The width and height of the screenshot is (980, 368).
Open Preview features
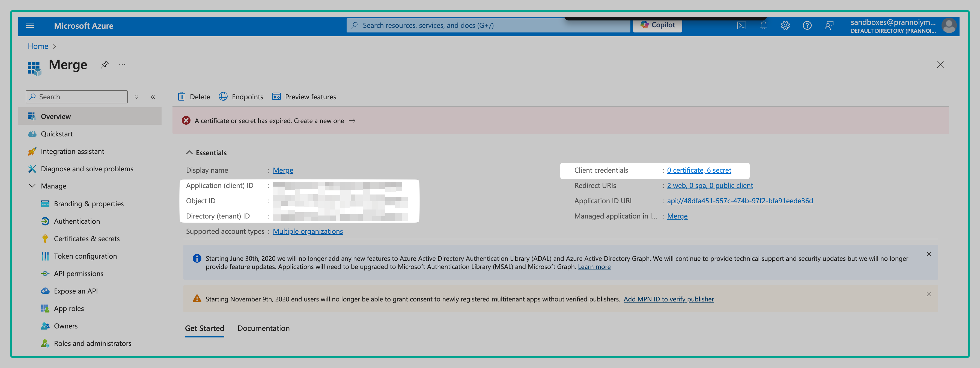304,97
